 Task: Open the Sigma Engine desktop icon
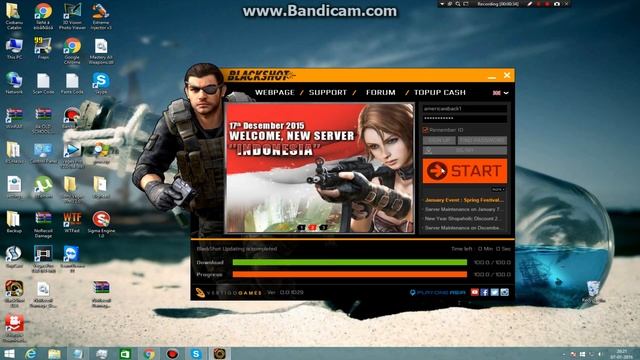101,224
